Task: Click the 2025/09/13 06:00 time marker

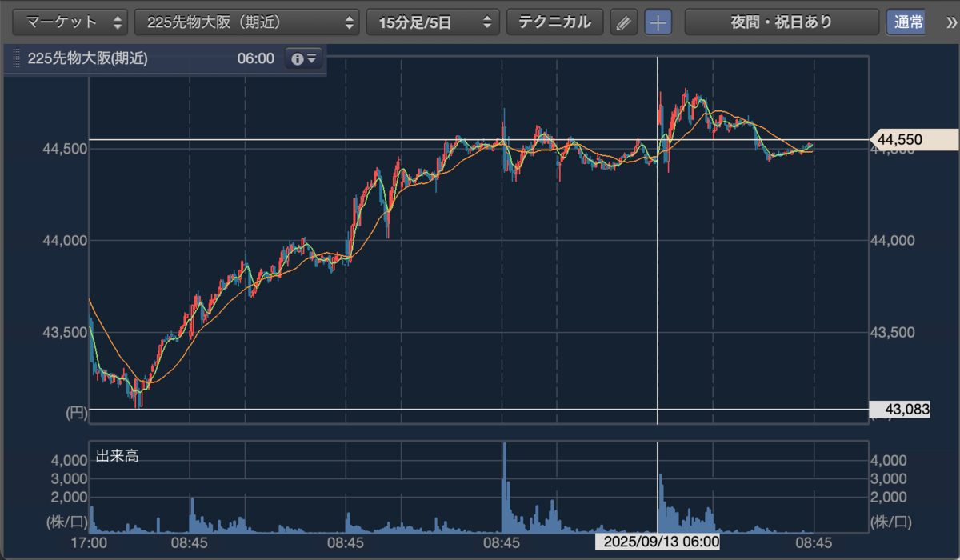Action: (658, 542)
